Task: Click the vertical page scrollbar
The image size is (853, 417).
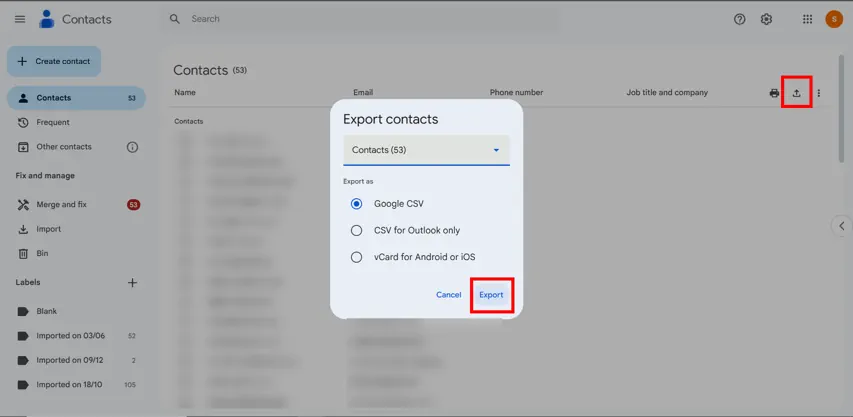Action: pyautogui.click(x=842, y=109)
